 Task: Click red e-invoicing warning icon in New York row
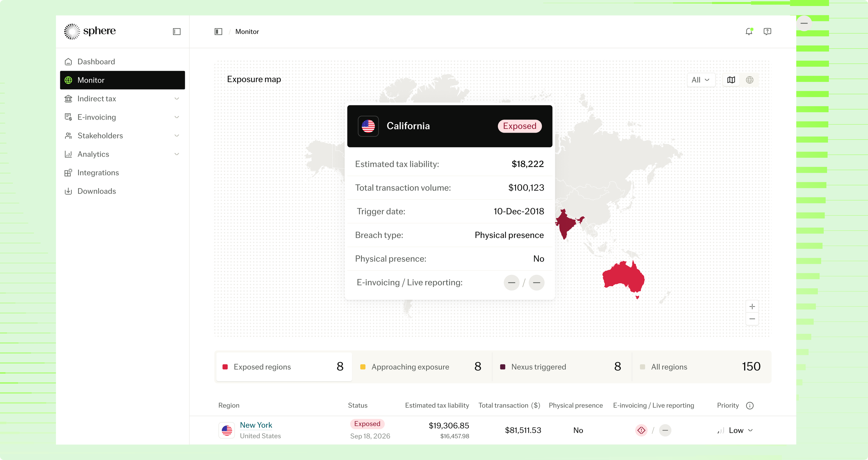click(x=641, y=430)
